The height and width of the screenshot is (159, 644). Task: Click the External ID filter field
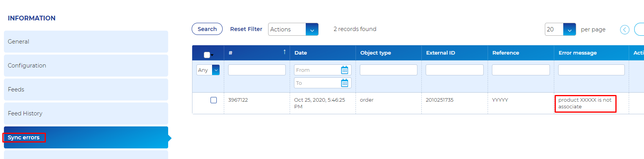click(x=454, y=70)
